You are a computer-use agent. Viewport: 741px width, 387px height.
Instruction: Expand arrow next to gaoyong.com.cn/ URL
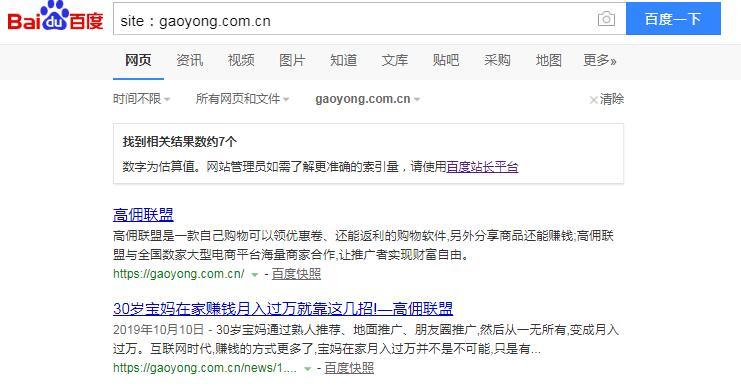(x=255, y=275)
